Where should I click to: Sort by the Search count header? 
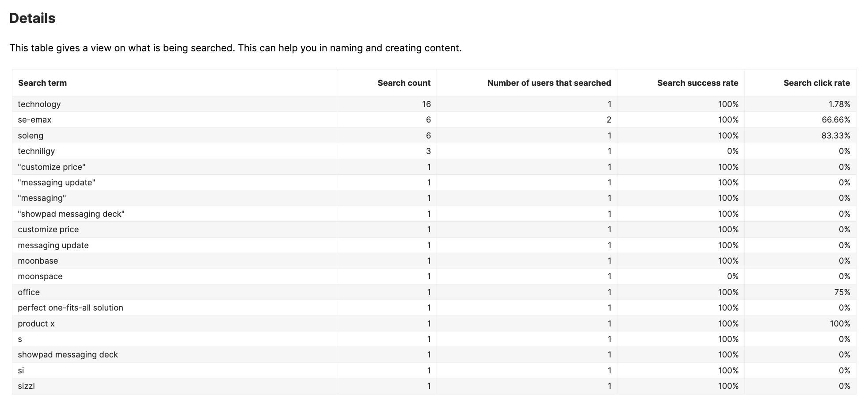(x=404, y=83)
